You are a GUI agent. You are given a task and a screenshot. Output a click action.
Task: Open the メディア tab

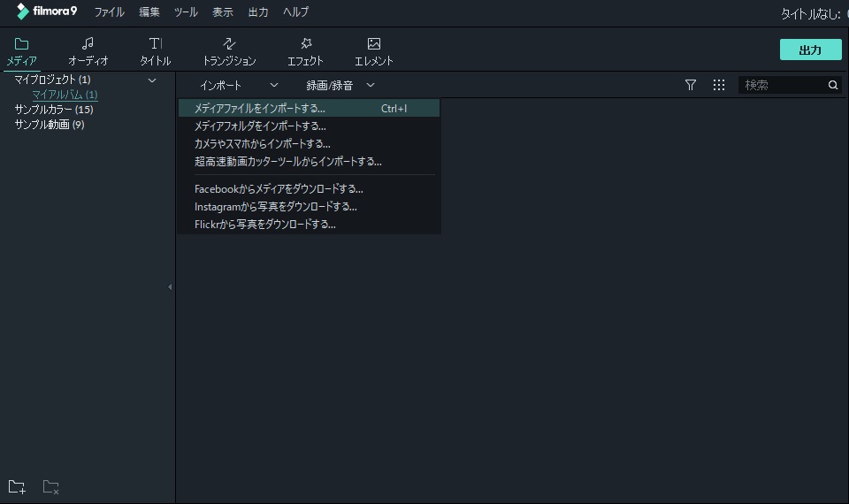pyautogui.click(x=21, y=51)
